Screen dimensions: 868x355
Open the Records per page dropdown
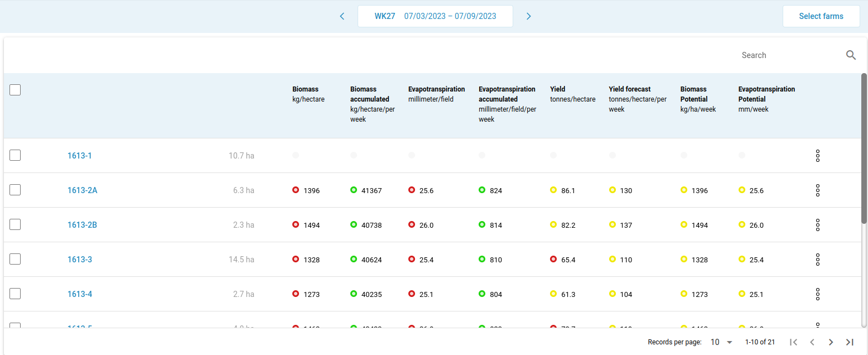[721, 342]
